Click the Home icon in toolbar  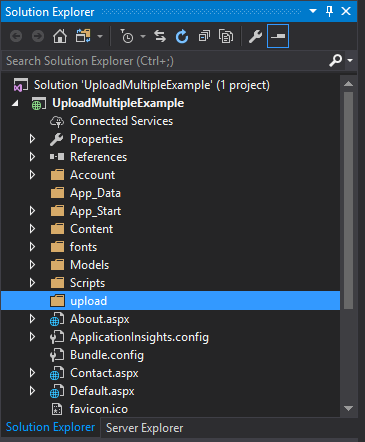click(60, 36)
